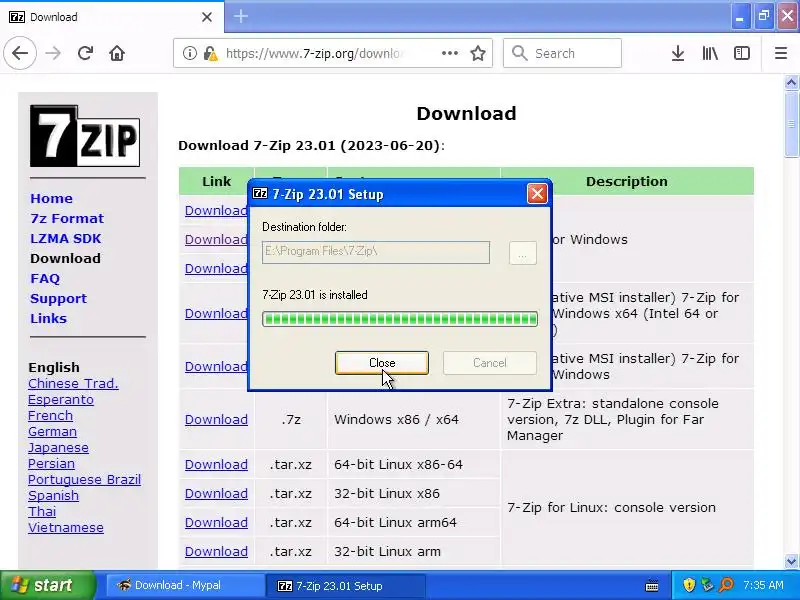Show site information icon in address bar

[x=189, y=53]
